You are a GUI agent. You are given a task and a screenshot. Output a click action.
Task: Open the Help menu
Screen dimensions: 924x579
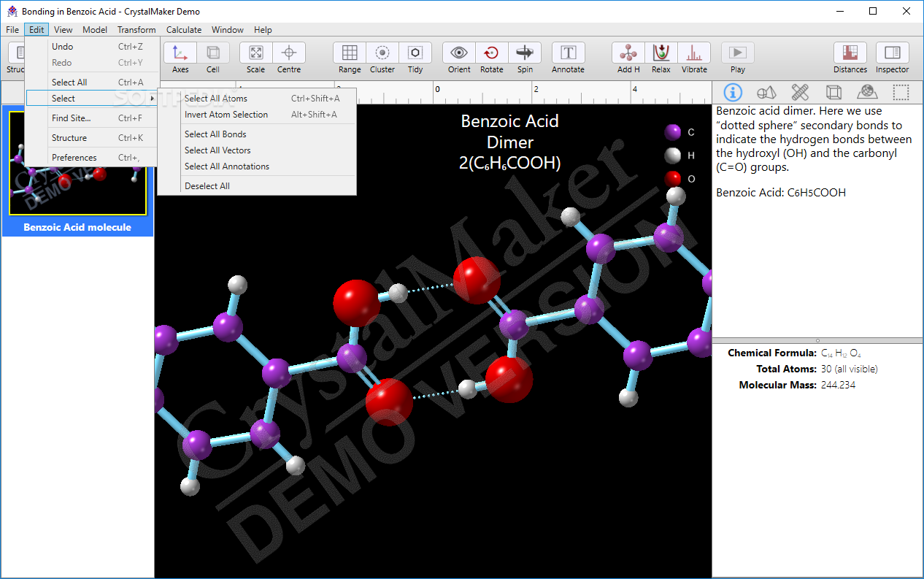pos(263,30)
